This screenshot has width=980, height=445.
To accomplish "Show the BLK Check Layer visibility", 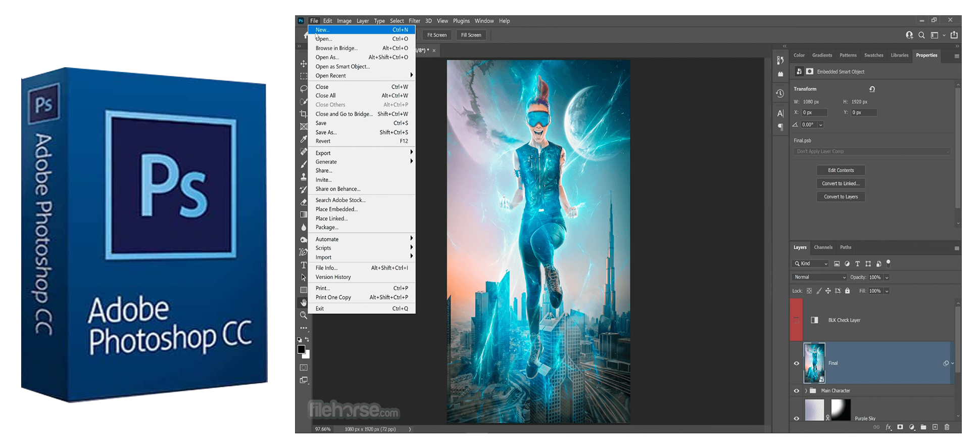I will [x=797, y=320].
